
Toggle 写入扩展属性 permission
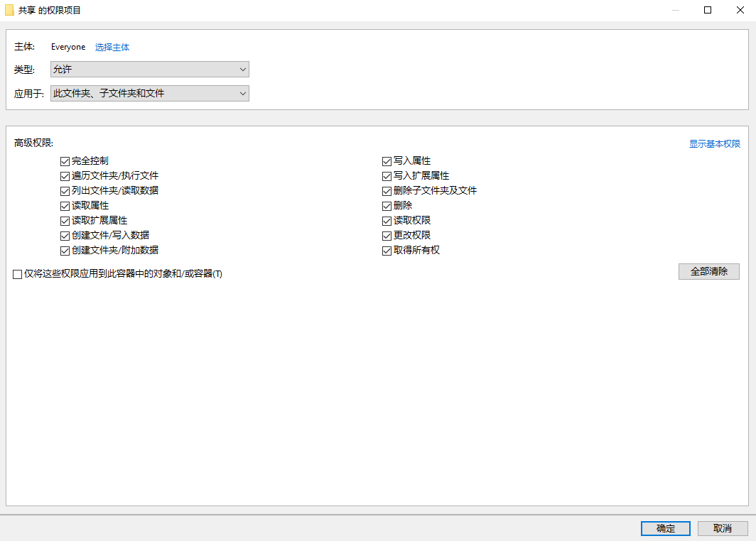387,176
